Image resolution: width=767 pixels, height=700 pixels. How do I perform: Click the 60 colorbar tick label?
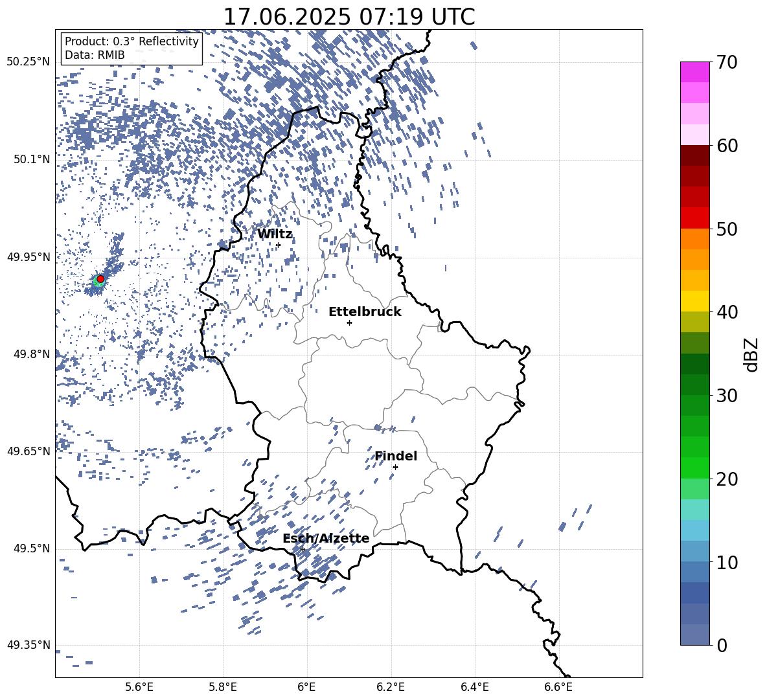pos(727,146)
